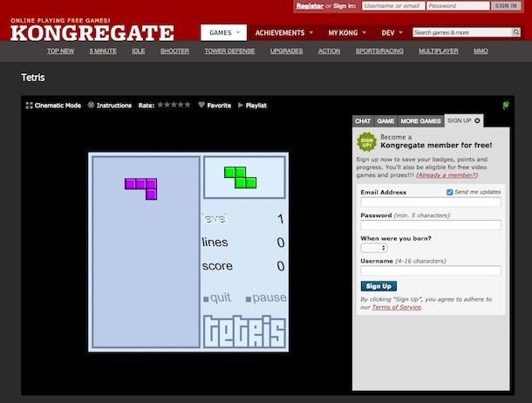Image resolution: width=532 pixels, height=403 pixels.
Task: Click the Kongregate logo
Action: (x=92, y=33)
